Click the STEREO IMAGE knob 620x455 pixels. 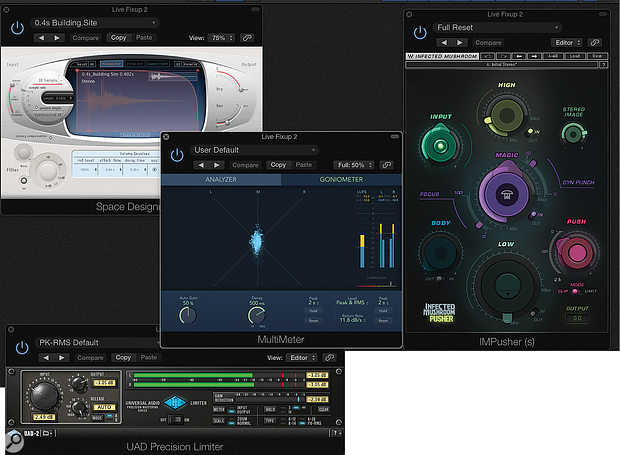click(x=572, y=134)
